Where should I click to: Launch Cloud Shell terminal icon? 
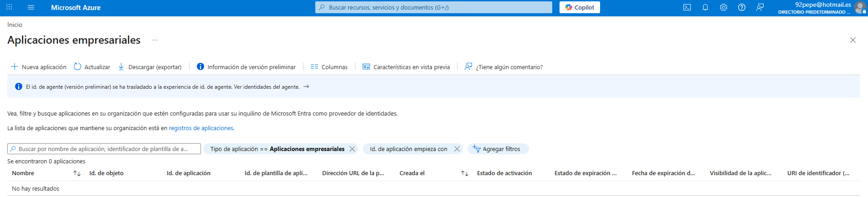[x=687, y=7]
